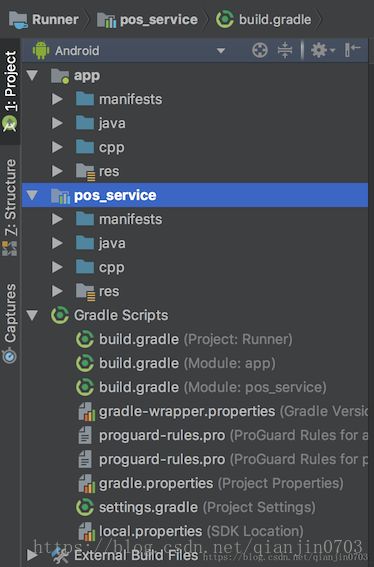Expand the manifests folder under app
The height and width of the screenshot is (567, 374).
[57, 99]
